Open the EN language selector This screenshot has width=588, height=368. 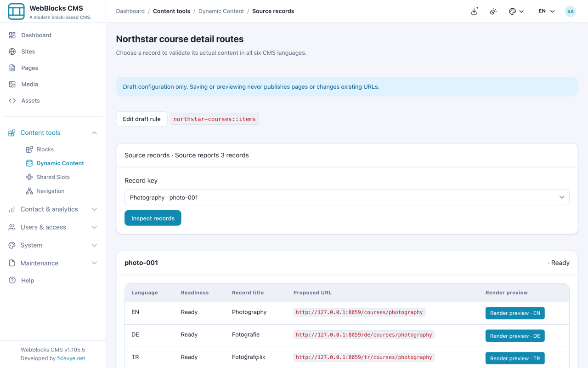tap(547, 11)
